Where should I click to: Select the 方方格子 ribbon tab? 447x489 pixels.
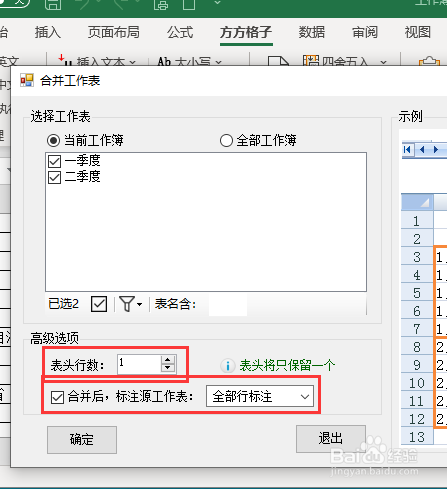(x=246, y=32)
